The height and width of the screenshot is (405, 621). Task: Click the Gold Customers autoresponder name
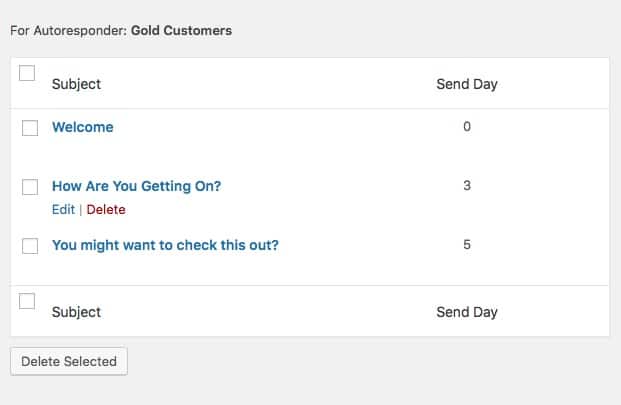pos(181,30)
